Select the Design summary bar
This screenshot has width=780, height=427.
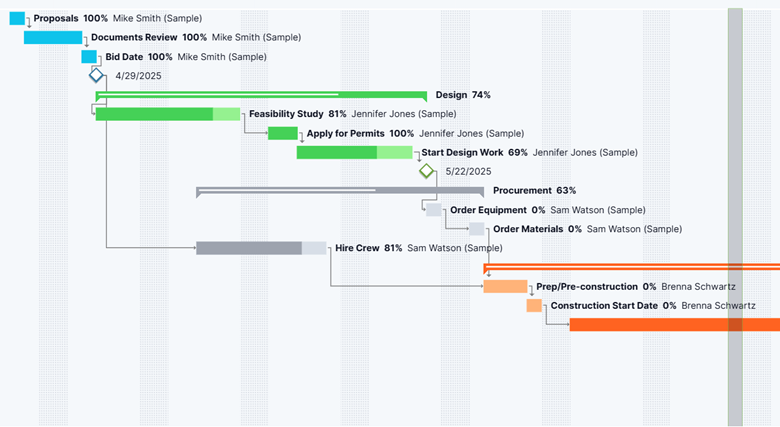pyautogui.click(x=260, y=95)
